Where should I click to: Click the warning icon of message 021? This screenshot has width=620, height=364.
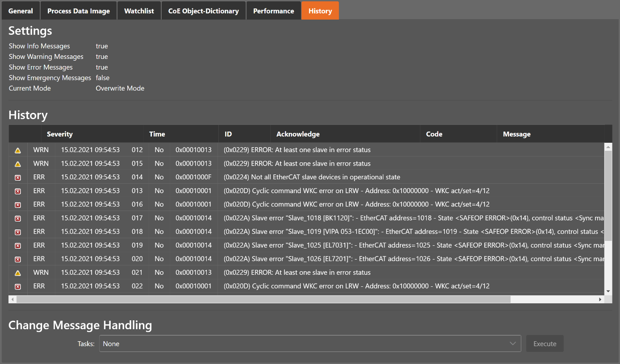(18, 273)
